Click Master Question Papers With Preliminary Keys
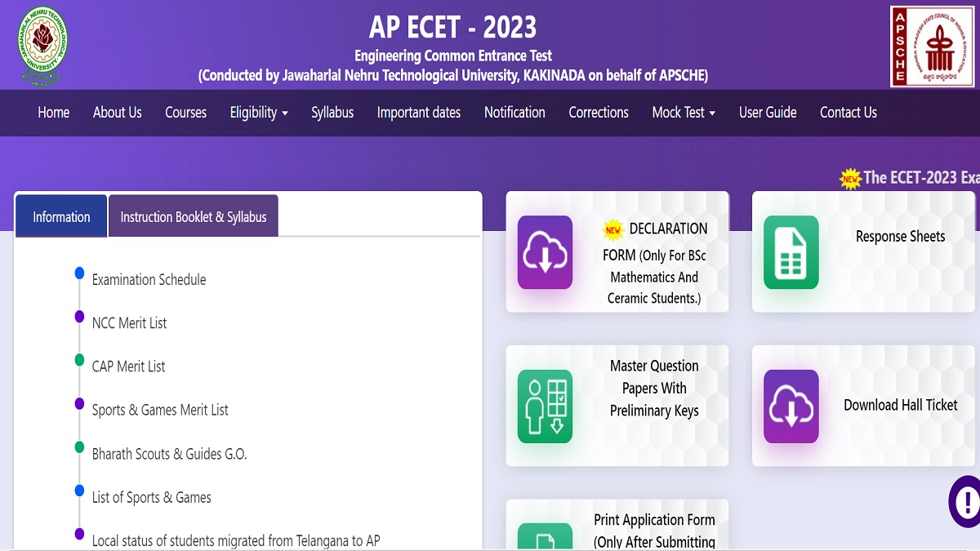Viewport: 980px width, 551px height. 654,389
